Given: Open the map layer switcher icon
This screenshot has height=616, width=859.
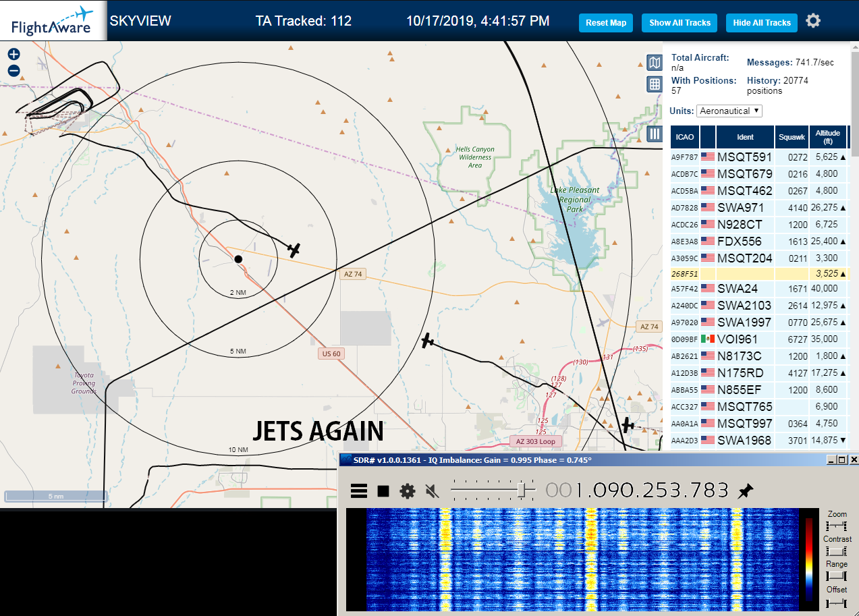Looking at the screenshot, I should pos(654,63).
